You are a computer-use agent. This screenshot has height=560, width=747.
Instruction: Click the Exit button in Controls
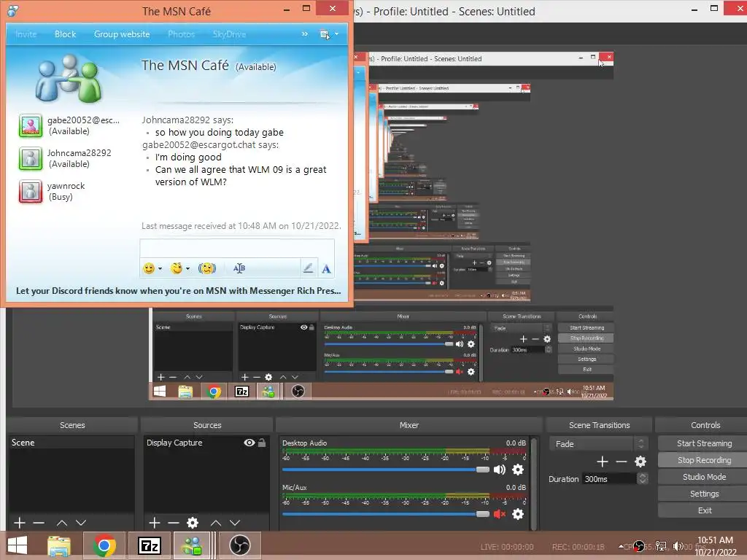coord(704,510)
